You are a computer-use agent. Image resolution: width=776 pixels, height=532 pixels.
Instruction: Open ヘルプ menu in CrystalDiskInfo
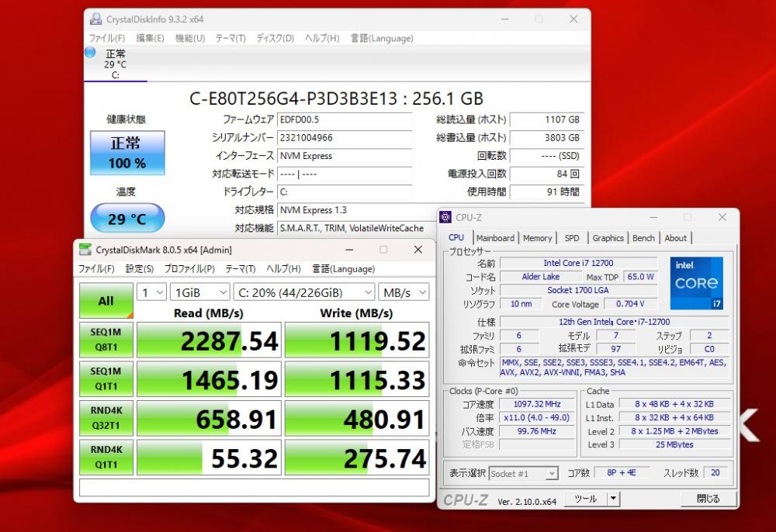[322, 38]
